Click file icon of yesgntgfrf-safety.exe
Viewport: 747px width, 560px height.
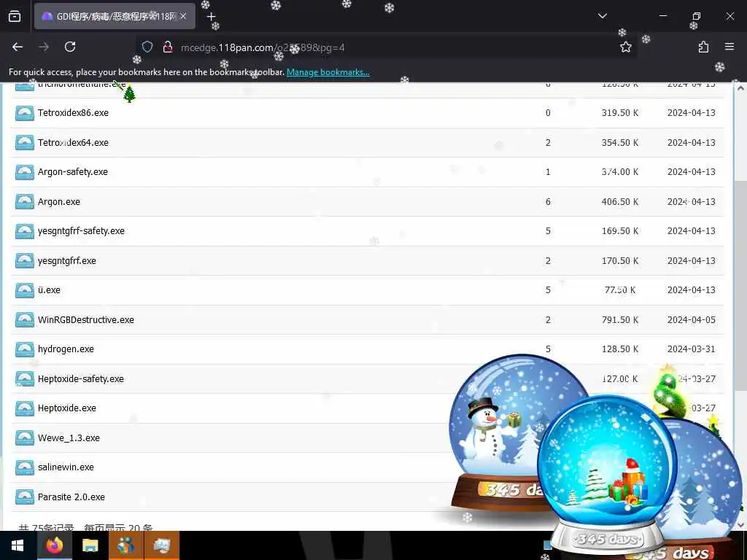24,231
